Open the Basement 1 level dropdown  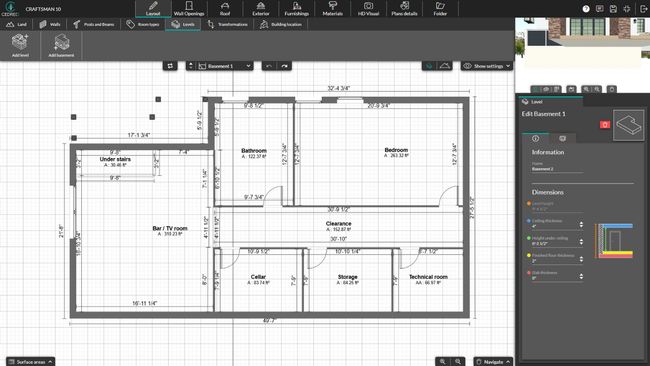[224, 66]
